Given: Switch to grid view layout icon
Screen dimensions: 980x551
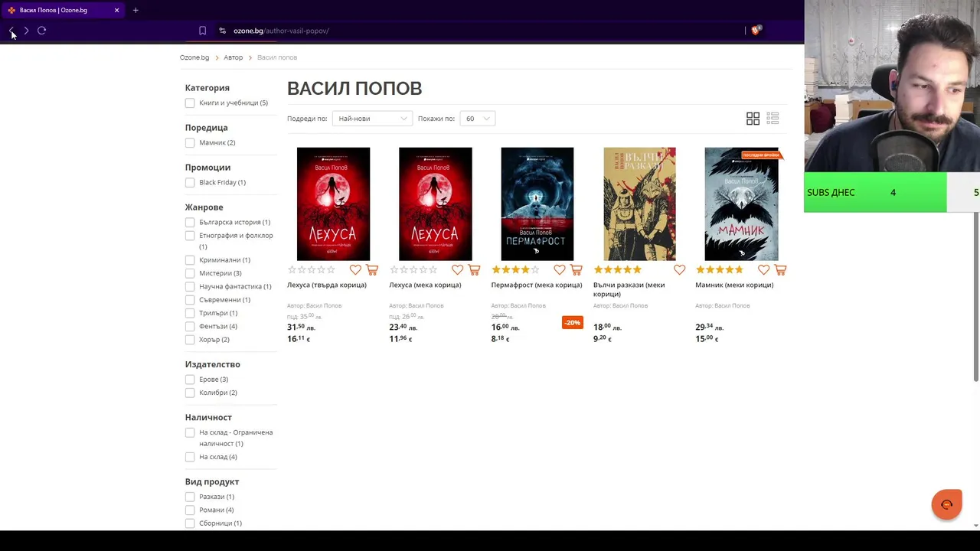Looking at the screenshot, I should point(753,119).
